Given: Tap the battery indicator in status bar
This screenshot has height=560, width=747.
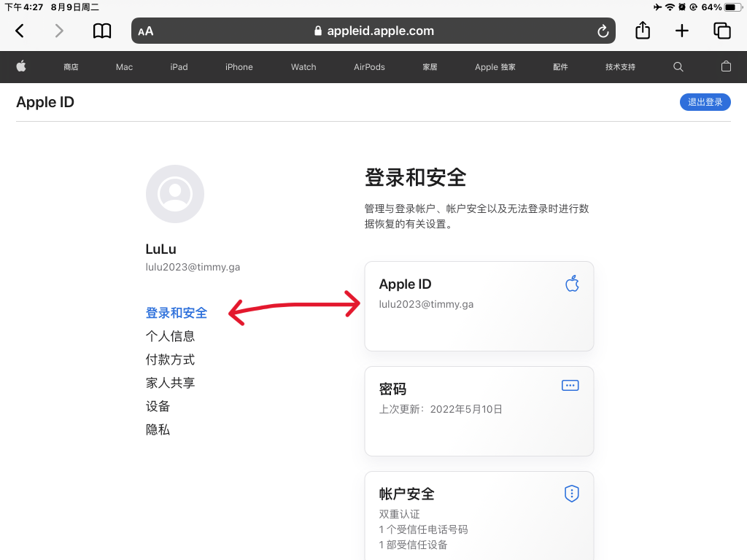Looking at the screenshot, I should pos(734,7).
